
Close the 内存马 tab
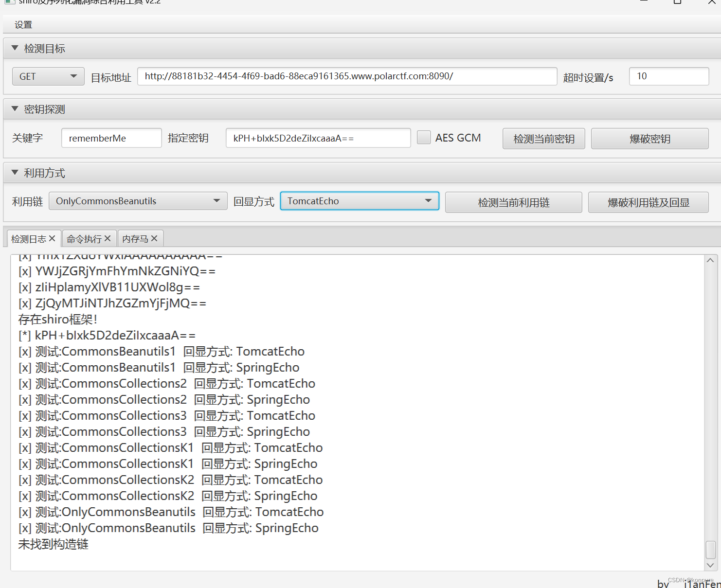coord(154,238)
